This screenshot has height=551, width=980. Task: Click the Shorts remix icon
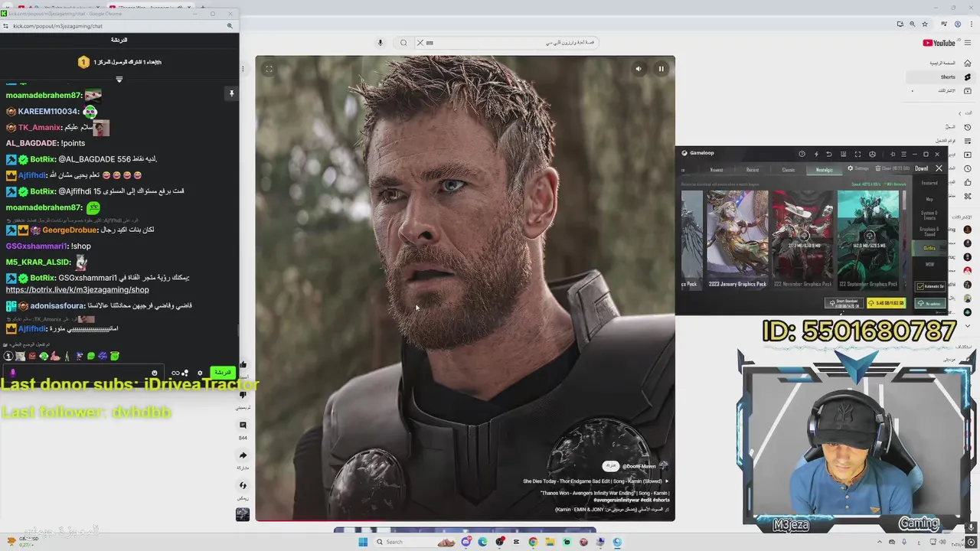tap(243, 485)
